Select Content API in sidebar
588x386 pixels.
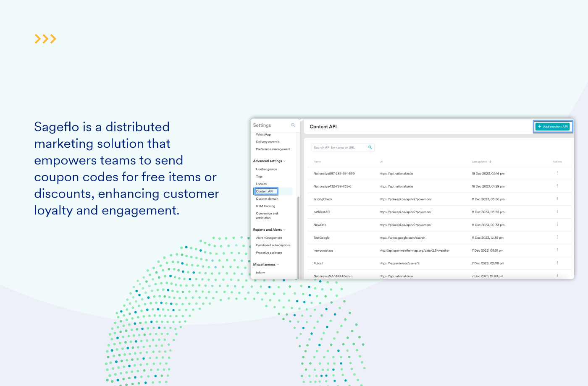click(265, 191)
